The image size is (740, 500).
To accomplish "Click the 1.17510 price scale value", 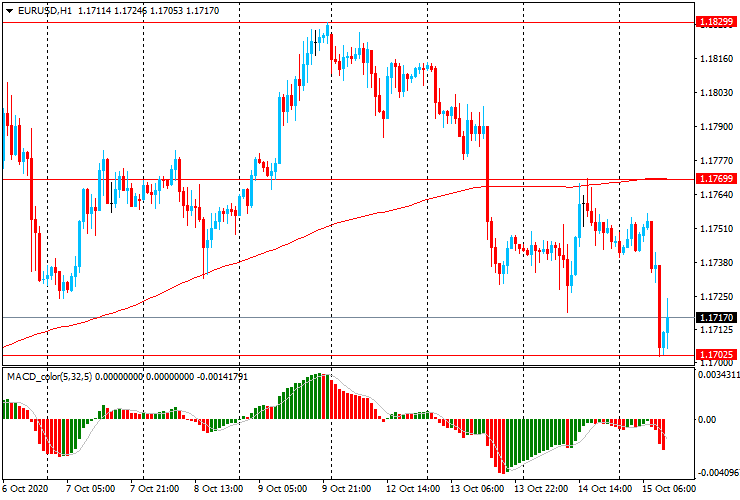I will coord(717,229).
